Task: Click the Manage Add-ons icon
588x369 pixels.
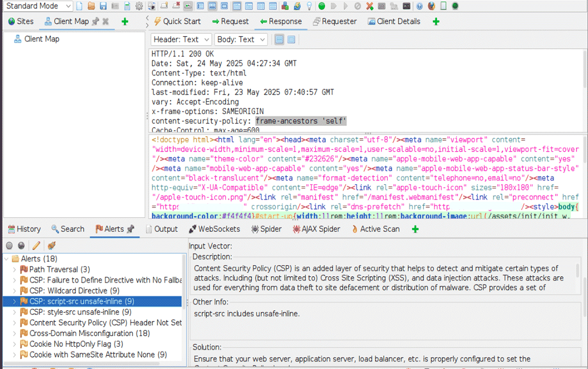Action: click(285, 6)
